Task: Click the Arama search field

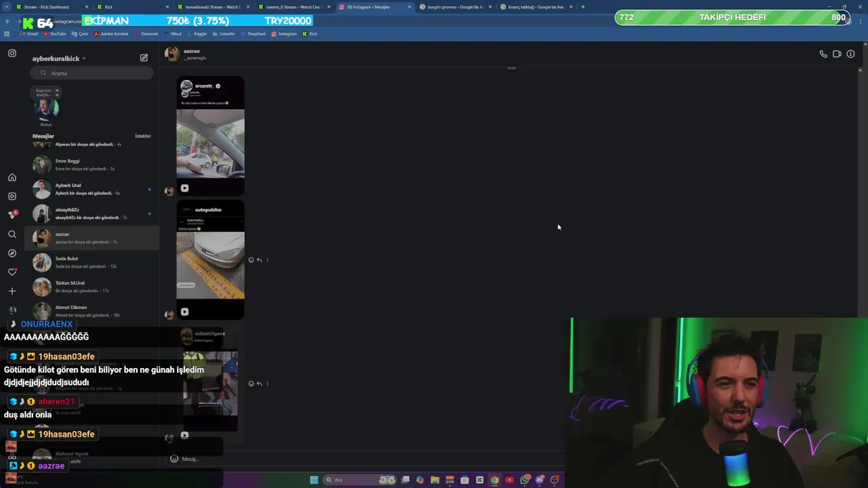Action: [92, 73]
